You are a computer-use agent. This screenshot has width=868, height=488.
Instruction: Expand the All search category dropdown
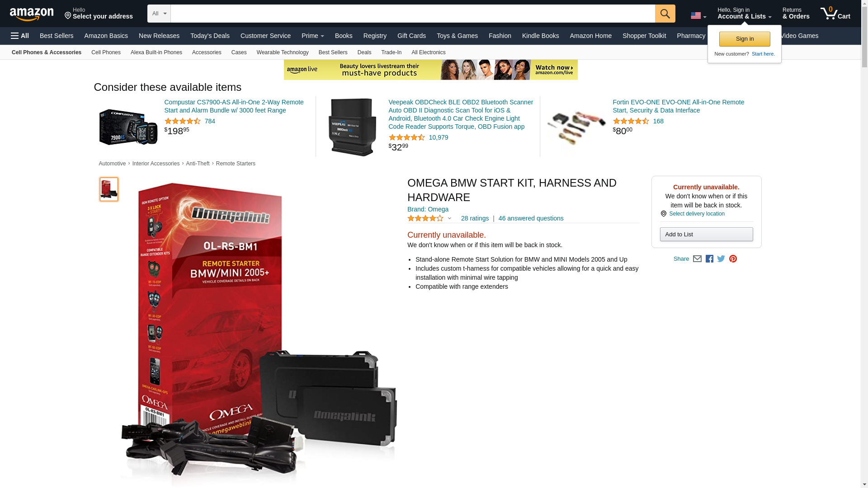pos(159,14)
